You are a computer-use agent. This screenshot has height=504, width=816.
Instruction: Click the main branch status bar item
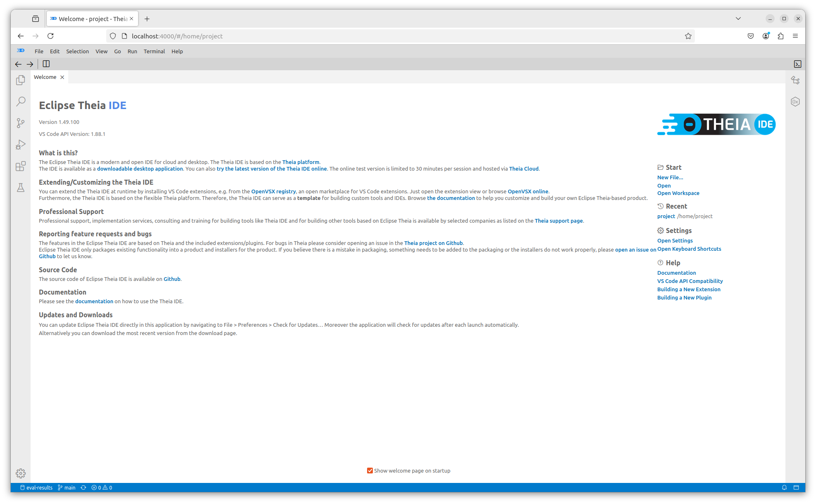click(67, 487)
